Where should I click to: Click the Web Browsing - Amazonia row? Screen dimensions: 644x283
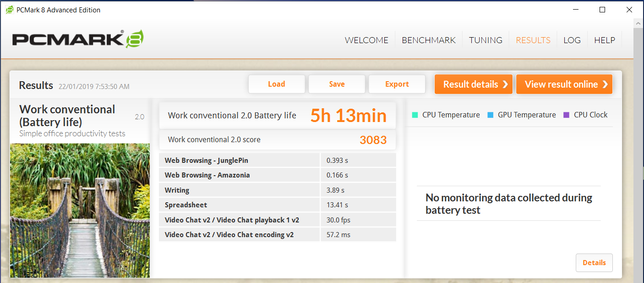278,175
